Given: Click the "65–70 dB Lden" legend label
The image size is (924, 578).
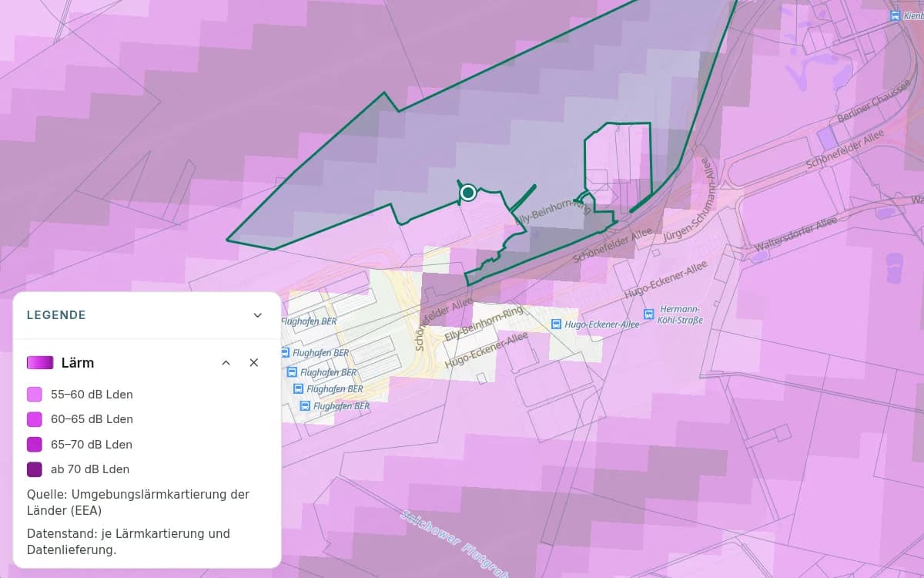Looking at the screenshot, I should (x=92, y=445).
